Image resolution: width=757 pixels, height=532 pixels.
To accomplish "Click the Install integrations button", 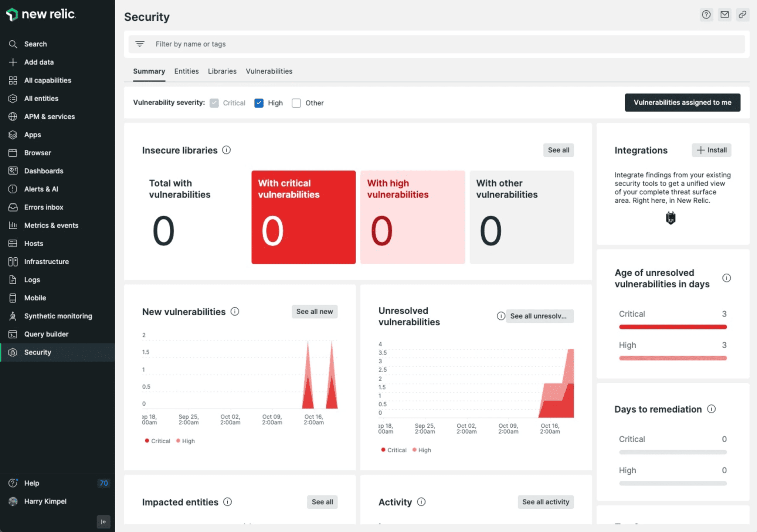I will coord(712,150).
